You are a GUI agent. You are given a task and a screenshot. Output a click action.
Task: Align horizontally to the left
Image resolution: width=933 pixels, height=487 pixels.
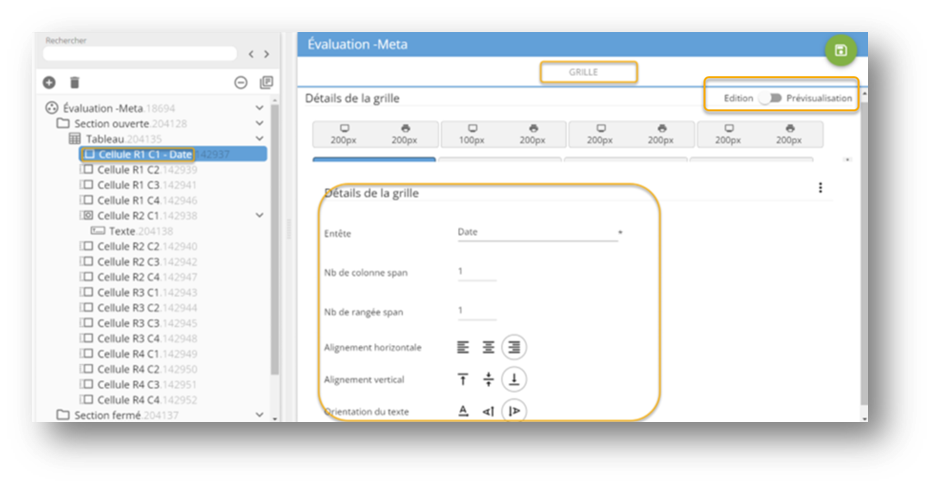(463, 347)
